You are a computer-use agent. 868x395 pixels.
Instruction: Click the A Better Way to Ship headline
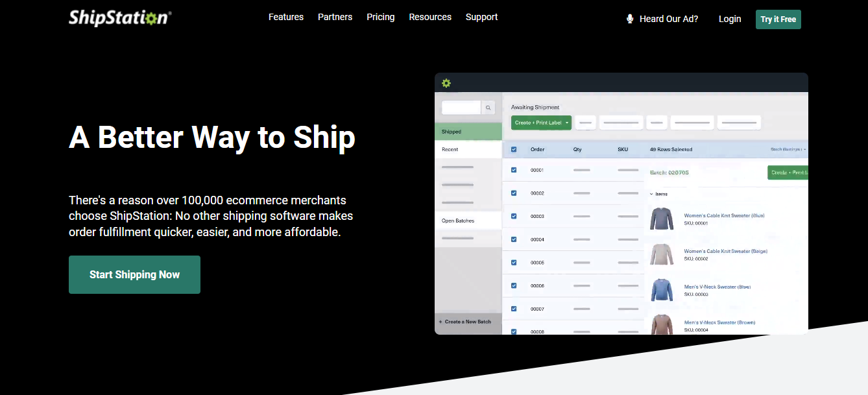pyautogui.click(x=212, y=138)
